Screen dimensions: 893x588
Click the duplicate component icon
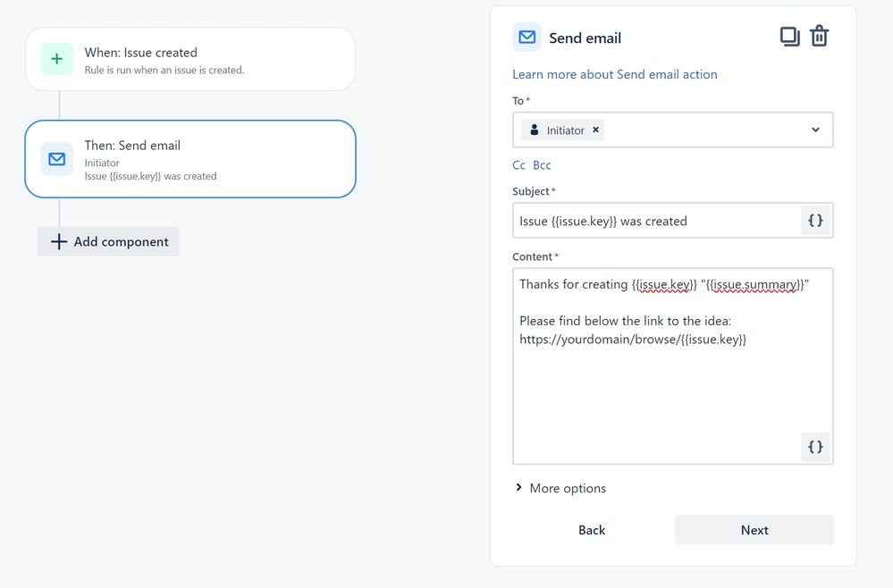click(x=789, y=37)
